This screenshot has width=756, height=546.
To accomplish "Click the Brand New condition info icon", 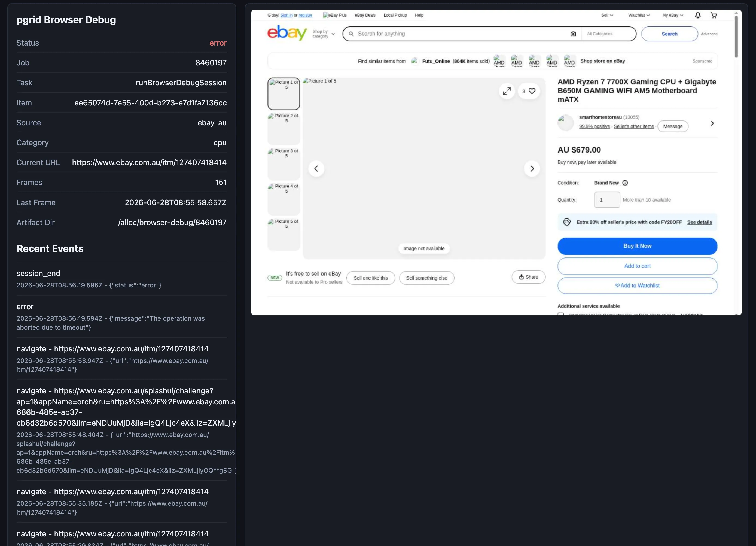I will coord(625,183).
